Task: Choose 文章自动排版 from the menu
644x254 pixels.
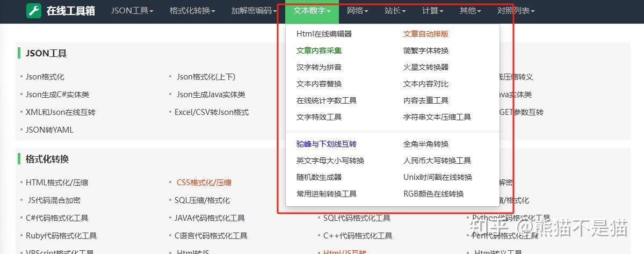Action: tap(426, 34)
